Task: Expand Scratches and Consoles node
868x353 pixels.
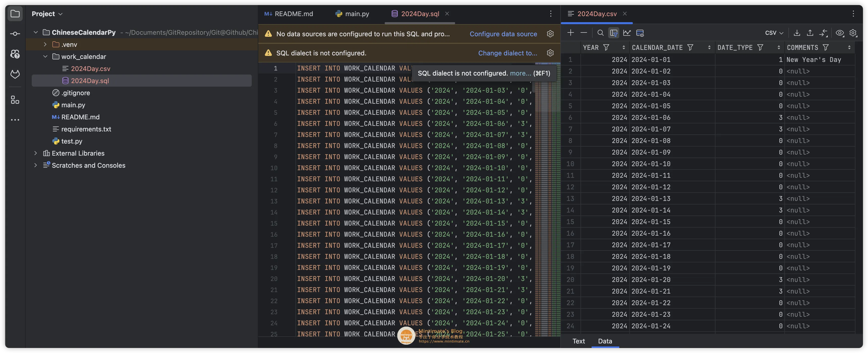Action: (x=35, y=165)
